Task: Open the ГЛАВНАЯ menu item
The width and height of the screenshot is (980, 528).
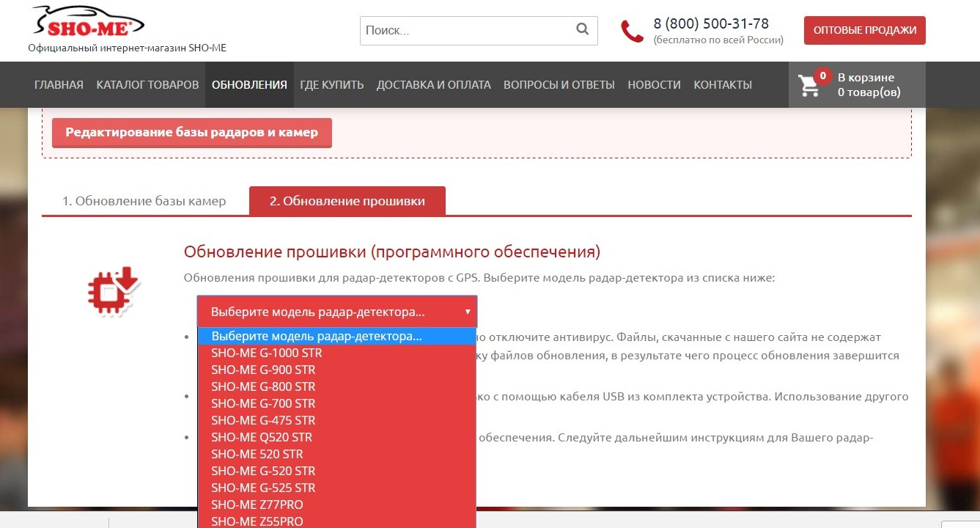Action: [x=59, y=84]
